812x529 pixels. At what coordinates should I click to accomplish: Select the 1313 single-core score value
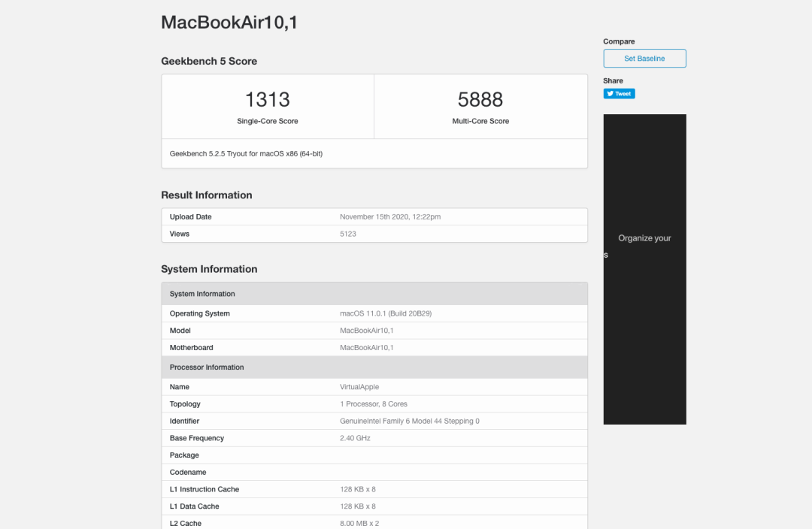coord(267,99)
